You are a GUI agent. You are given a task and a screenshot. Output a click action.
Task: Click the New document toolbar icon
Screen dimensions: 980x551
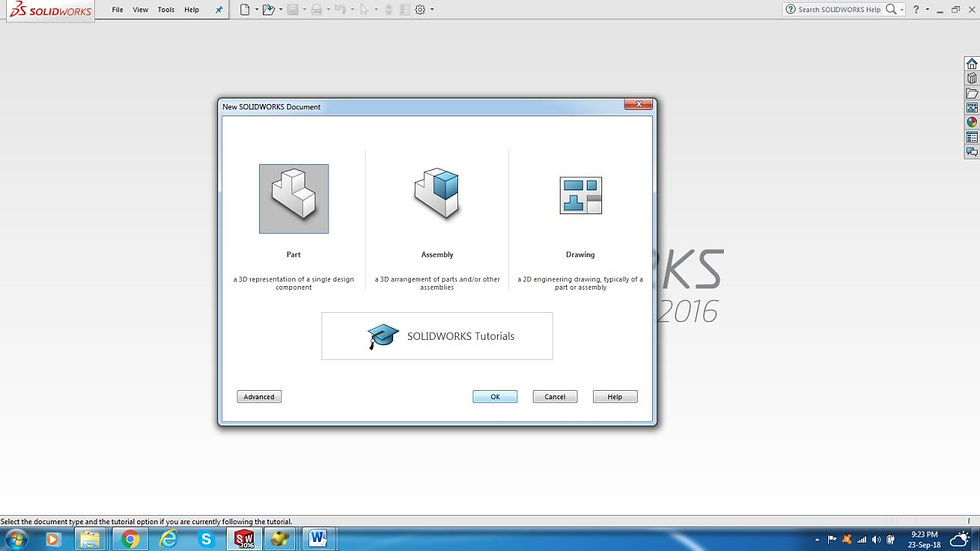[245, 9]
